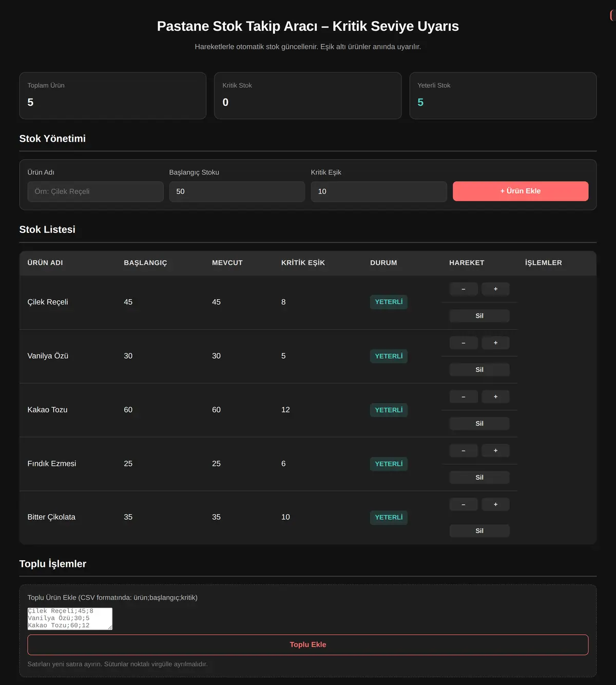Click the Toplu Ekle button

308,644
